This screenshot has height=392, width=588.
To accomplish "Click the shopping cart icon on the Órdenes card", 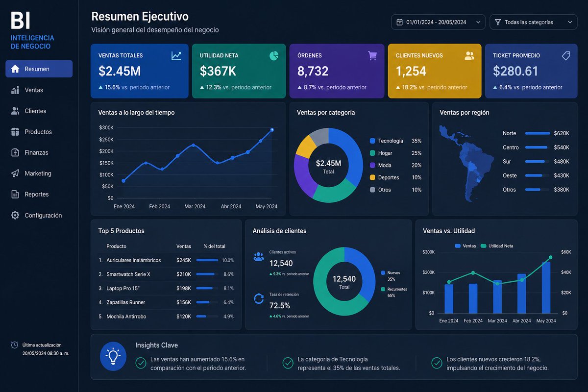I will point(373,55).
